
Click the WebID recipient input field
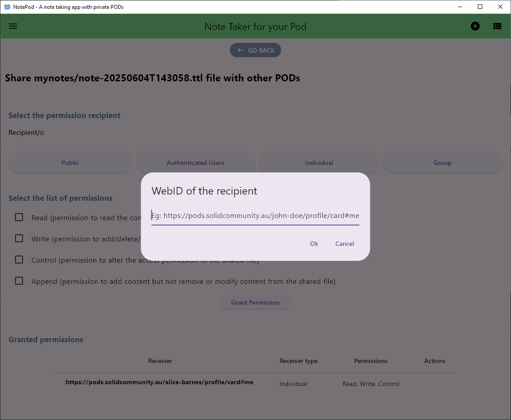point(255,216)
